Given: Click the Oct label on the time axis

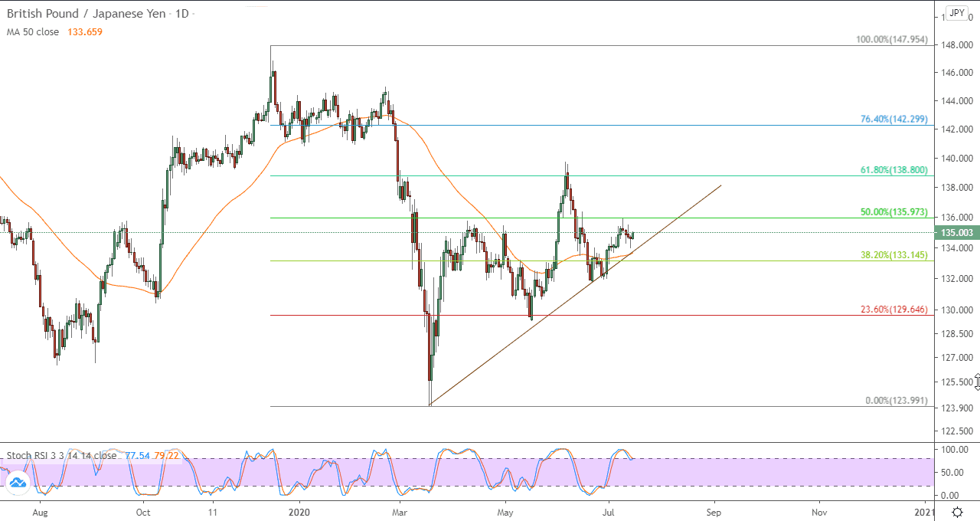Looking at the screenshot, I should pyautogui.click(x=143, y=511).
